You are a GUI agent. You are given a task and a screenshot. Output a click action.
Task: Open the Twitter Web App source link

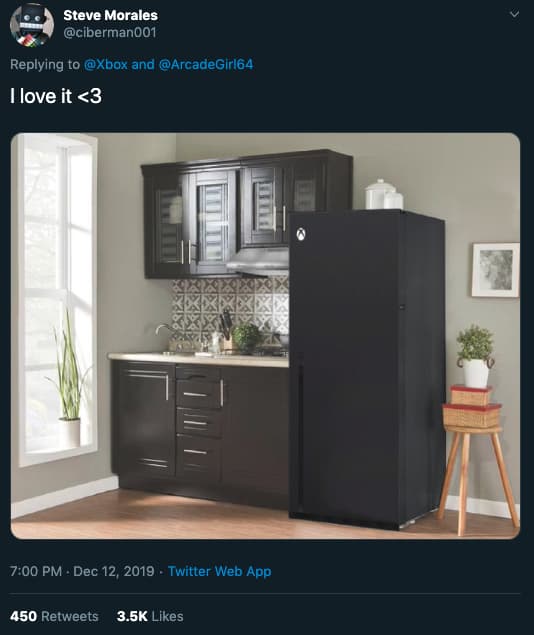pyautogui.click(x=219, y=571)
